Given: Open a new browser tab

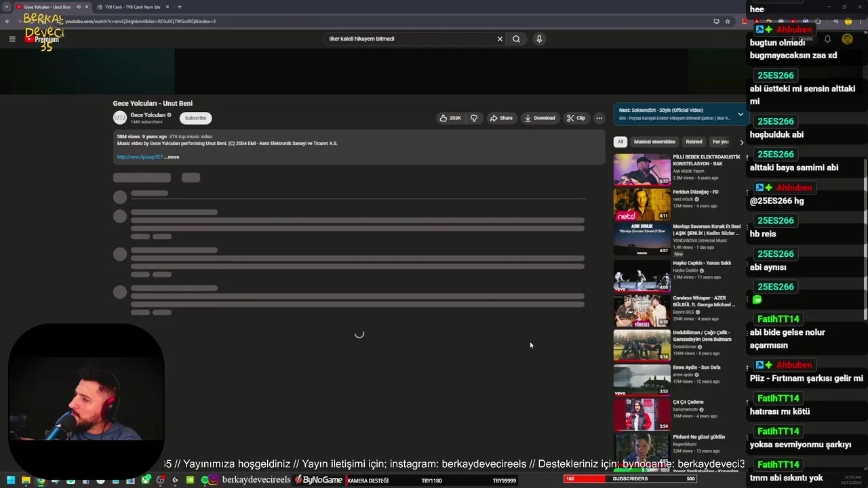Looking at the screenshot, I should 179,7.
